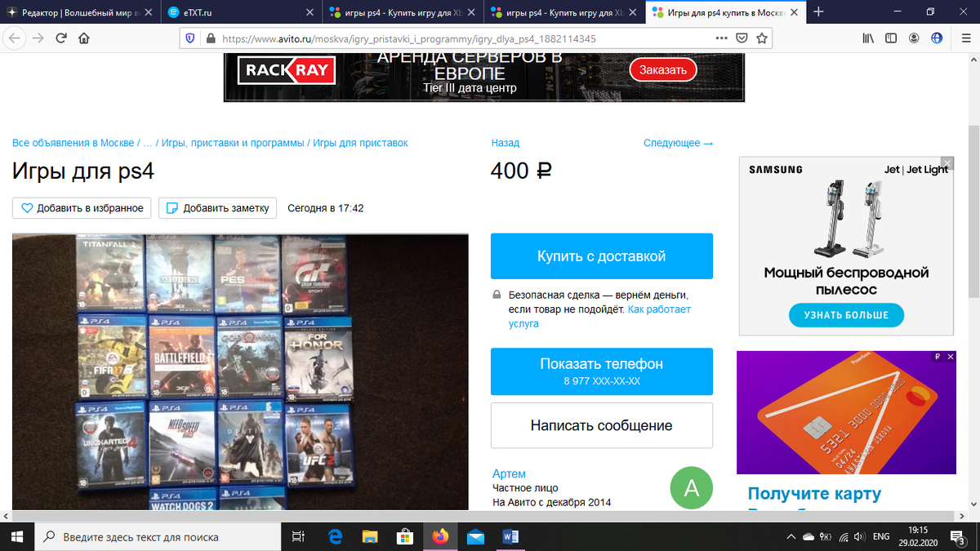Viewport: 980px width, 551px height.
Task: Select the Игры для ps4 купить tab
Action: (x=725, y=12)
